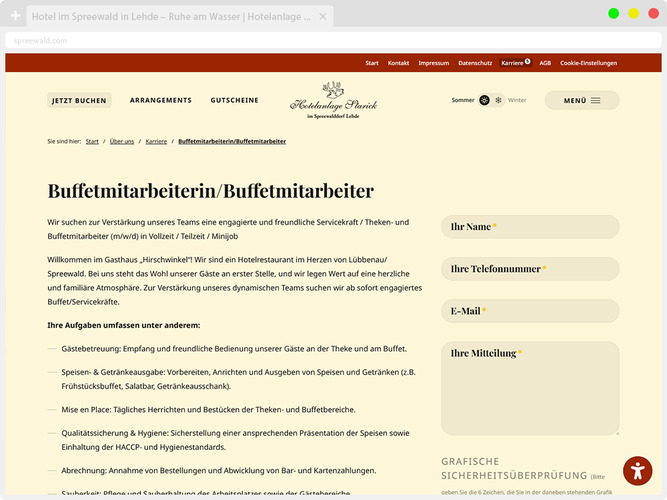Select the Winter snowflake icon
This screenshot has width=667, height=500.
[498, 100]
